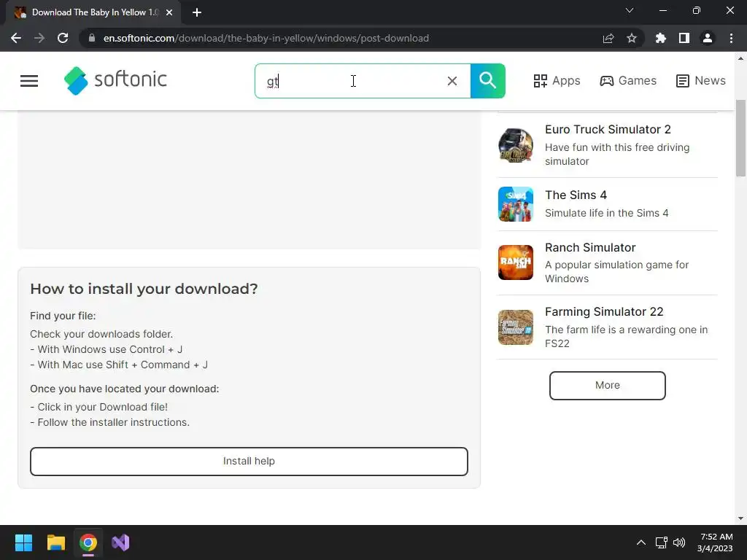View site security lock information
The width and height of the screenshot is (747, 560).
(92, 38)
